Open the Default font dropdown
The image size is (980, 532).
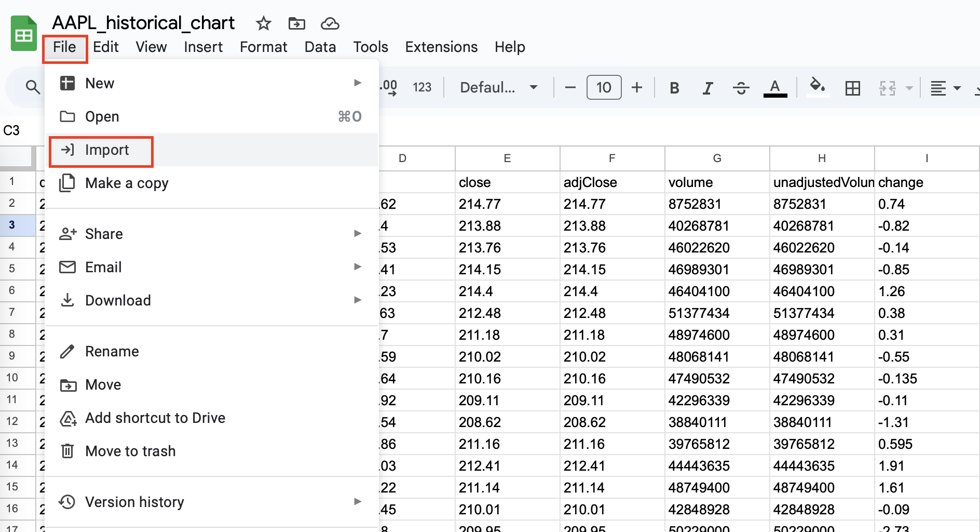coord(498,87)
